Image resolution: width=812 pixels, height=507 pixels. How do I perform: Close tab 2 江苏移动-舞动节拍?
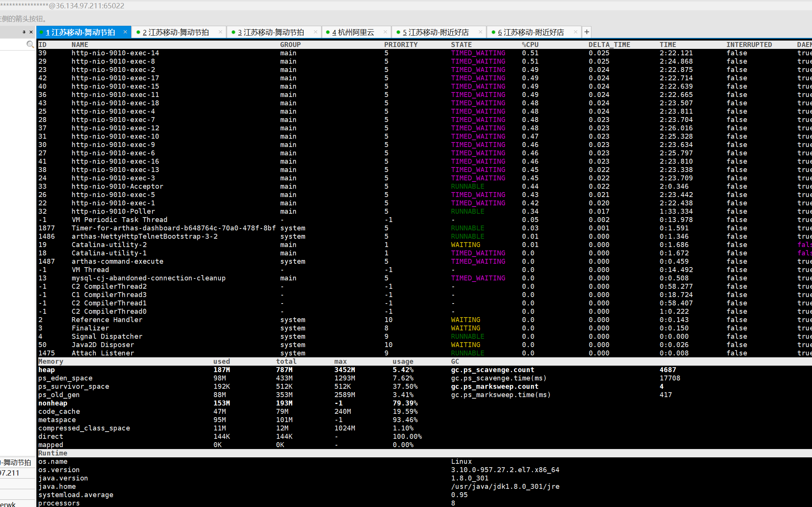[x=220, y=32]
